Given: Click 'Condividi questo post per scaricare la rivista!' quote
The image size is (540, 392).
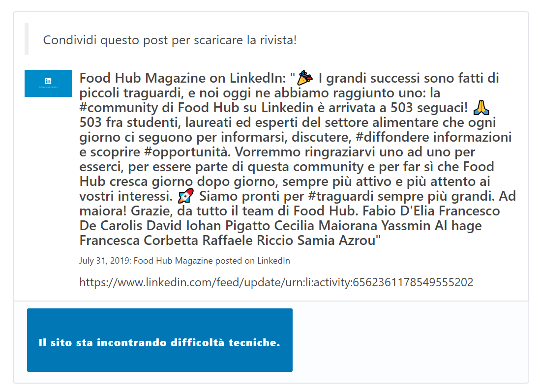Looking at the screenshot, I should [170, 40].
